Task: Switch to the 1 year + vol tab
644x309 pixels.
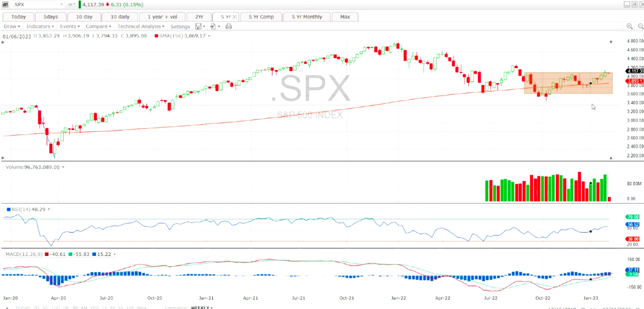Action: pos(161,17)
